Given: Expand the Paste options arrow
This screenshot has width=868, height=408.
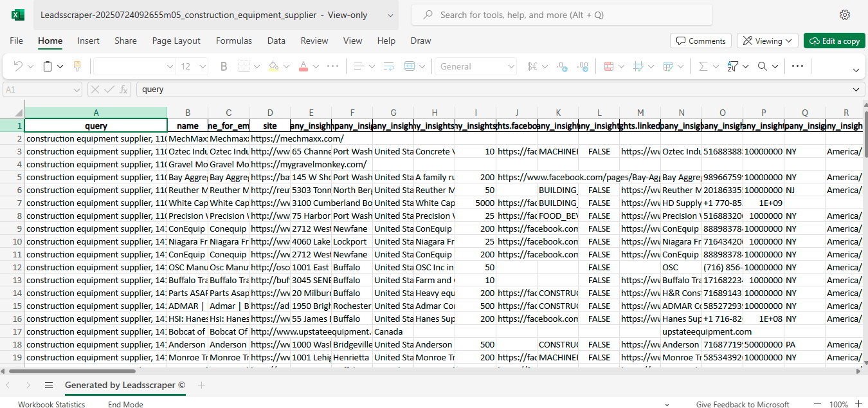Looking at the screenshot, I should (60, 66).
